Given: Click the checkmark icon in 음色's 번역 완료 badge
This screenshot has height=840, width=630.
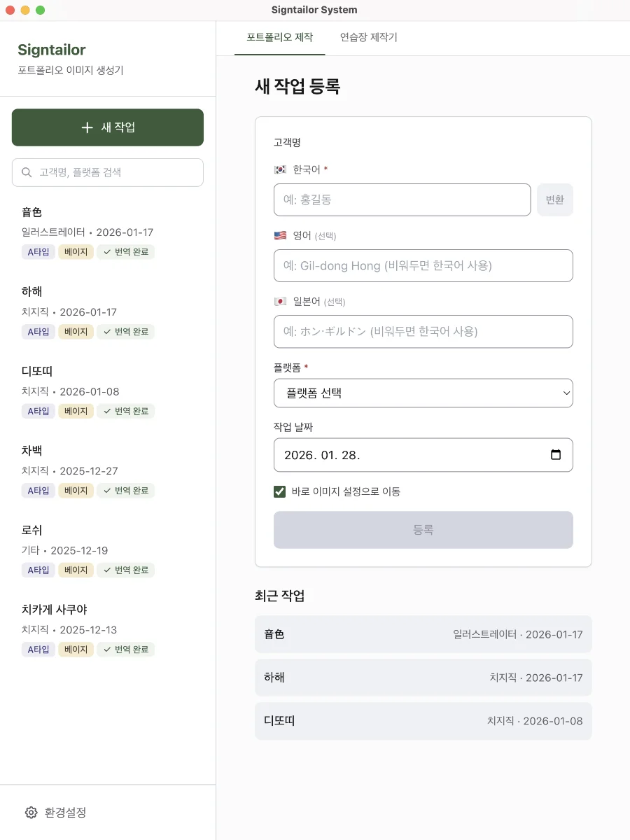Looking at the screenshot, I should pos(108,252).
